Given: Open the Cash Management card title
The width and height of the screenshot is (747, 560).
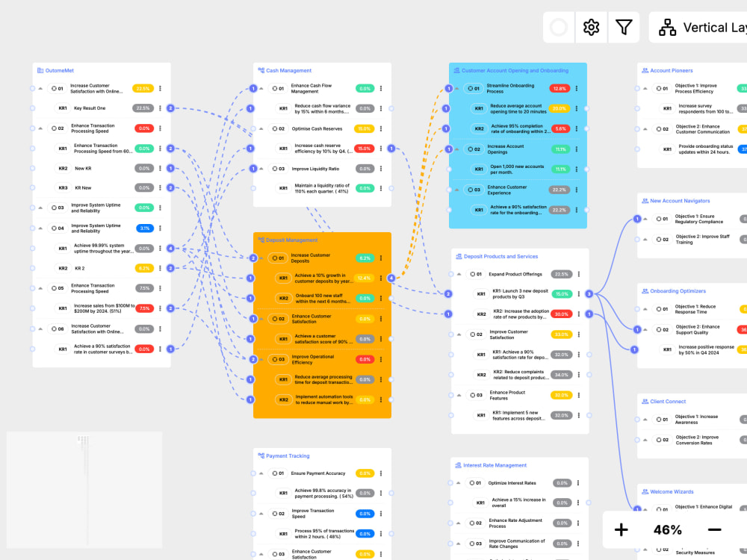Looking at the screenshot, I should 288,70.
